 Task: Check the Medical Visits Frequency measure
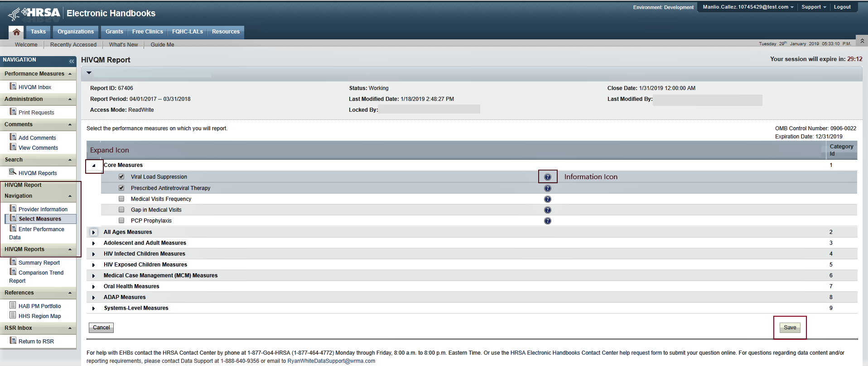pos(121,199)
